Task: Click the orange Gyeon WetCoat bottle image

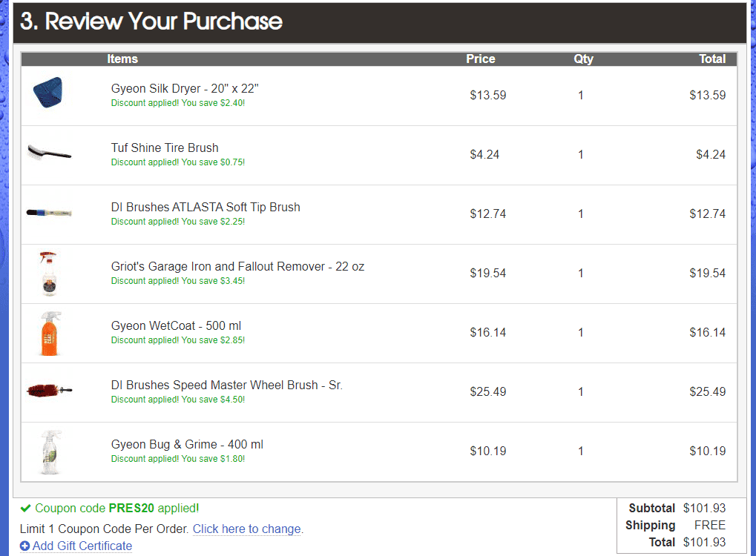Action: pyautogui.click(x=50, y=334)
